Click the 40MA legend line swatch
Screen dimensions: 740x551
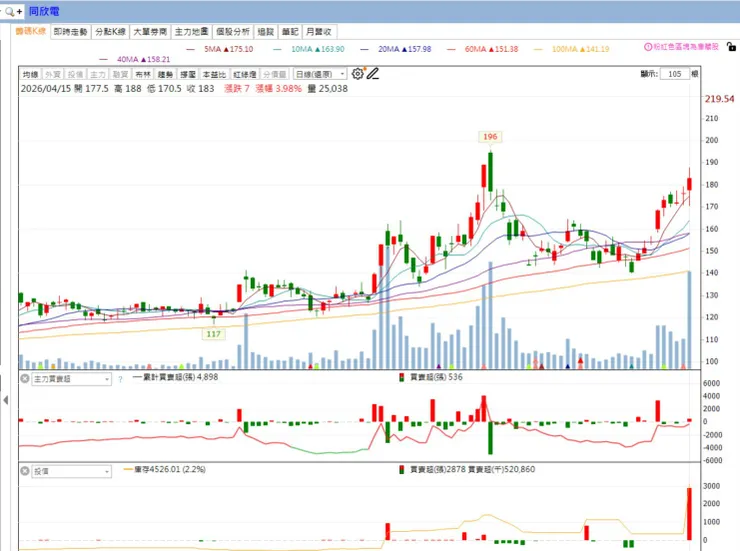(x=103, y=59)
